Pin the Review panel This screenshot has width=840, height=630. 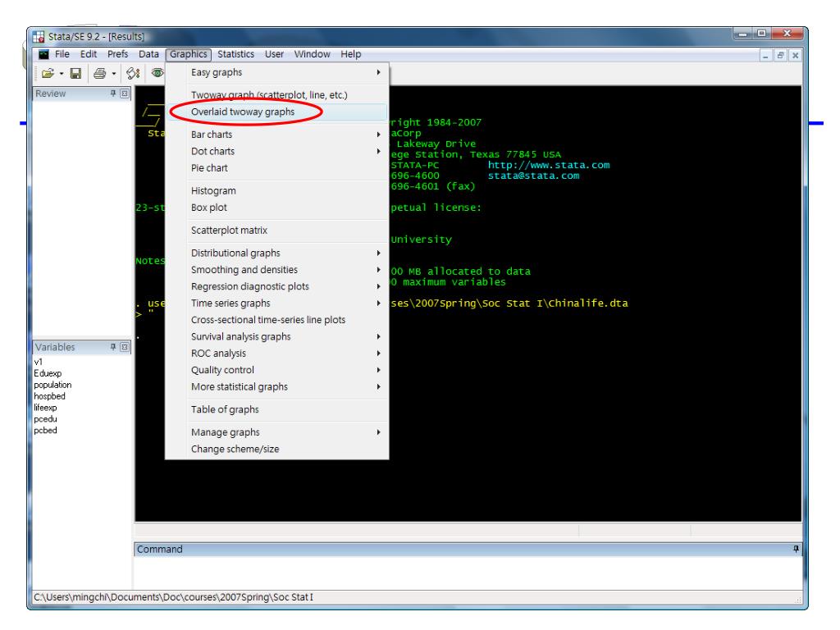pyautogui.click(x=112, y=94)
